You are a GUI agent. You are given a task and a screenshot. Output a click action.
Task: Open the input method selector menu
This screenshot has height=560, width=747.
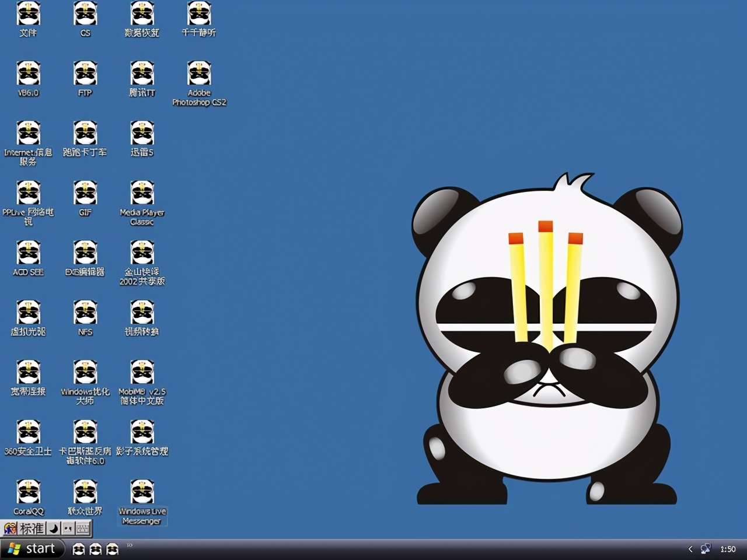point(10,528)
